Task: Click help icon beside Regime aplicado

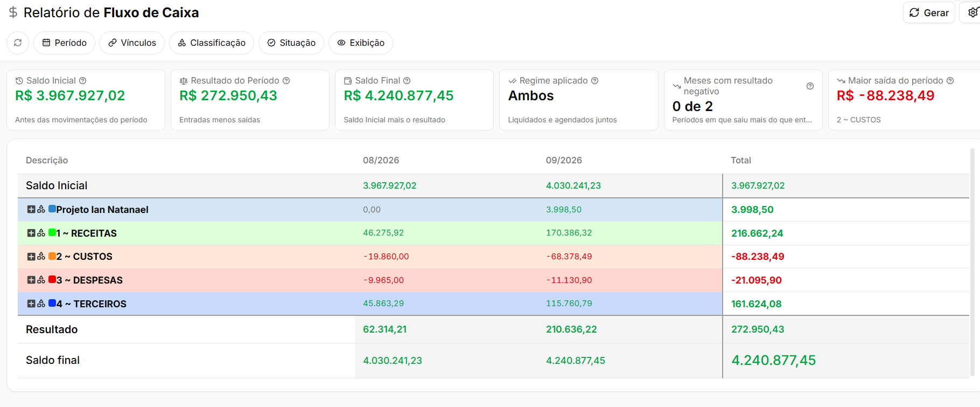Action: tap(595, 80)
